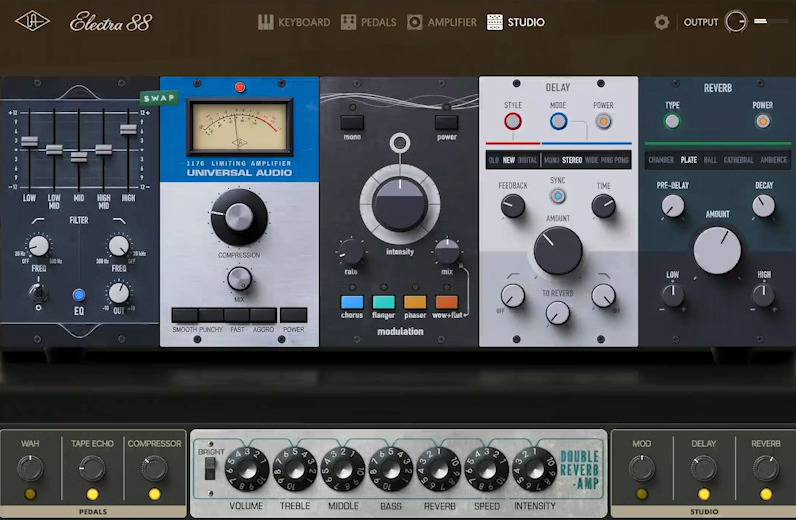Viewport: 796px width, 520px height.
Task: Click the EQ OUT gain knob
Action: 119,293
